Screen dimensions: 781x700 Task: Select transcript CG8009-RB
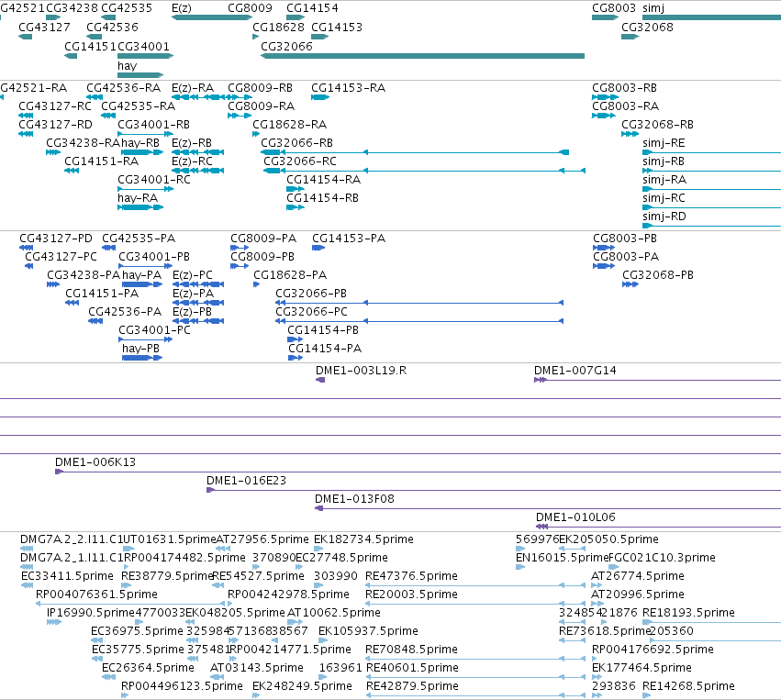(260, 88)
